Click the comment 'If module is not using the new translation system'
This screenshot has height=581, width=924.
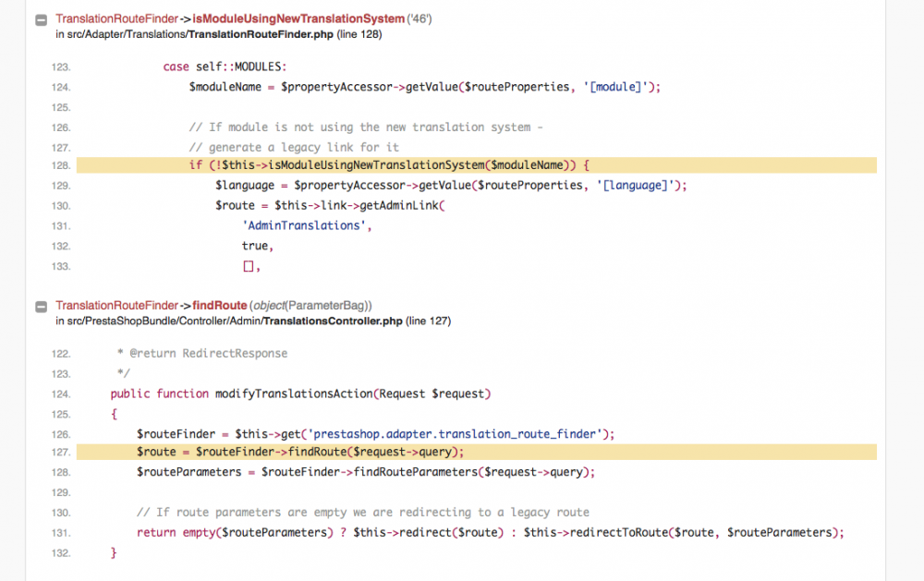click(365, 127)
